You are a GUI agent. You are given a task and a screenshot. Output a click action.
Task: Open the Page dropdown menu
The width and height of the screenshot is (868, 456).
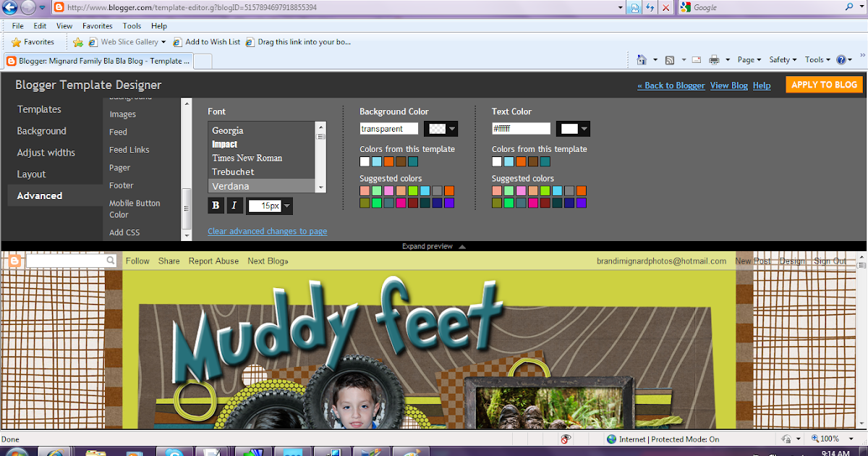pyautogui.click(x=749, y=60)
